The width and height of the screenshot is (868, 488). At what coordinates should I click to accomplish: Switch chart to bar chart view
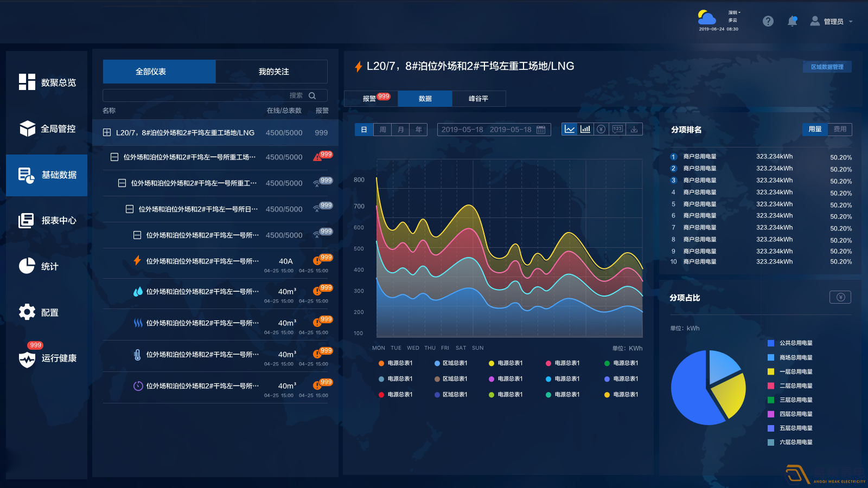585,129
